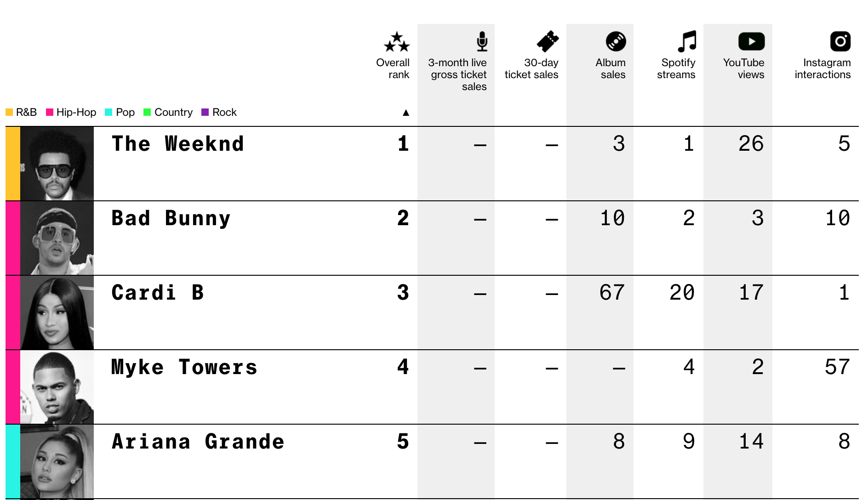Screen dimensions: 868x500
Task: Click the Bad Bunny artist name
Action: pos(171,218)
